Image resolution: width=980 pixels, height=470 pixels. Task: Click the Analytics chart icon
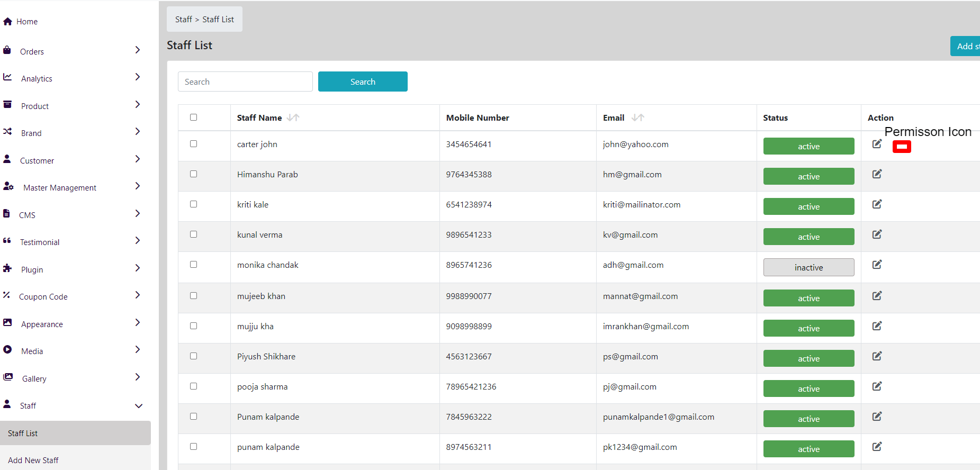(7, 77)
